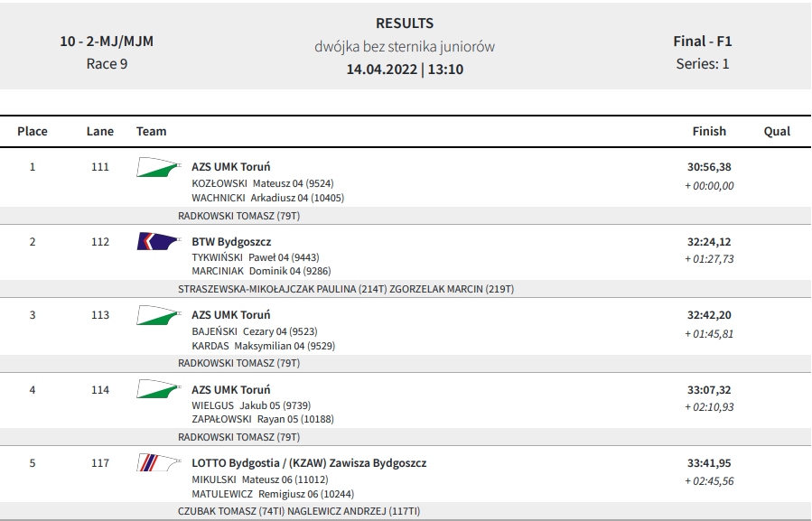Select the Place column header
812x521 pixels.
point(33,132)
